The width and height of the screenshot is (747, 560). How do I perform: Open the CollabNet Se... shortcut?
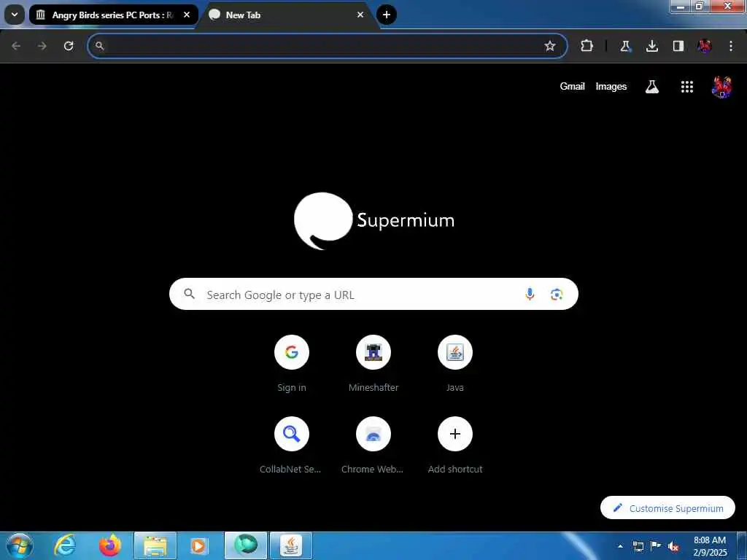point(292,446)
